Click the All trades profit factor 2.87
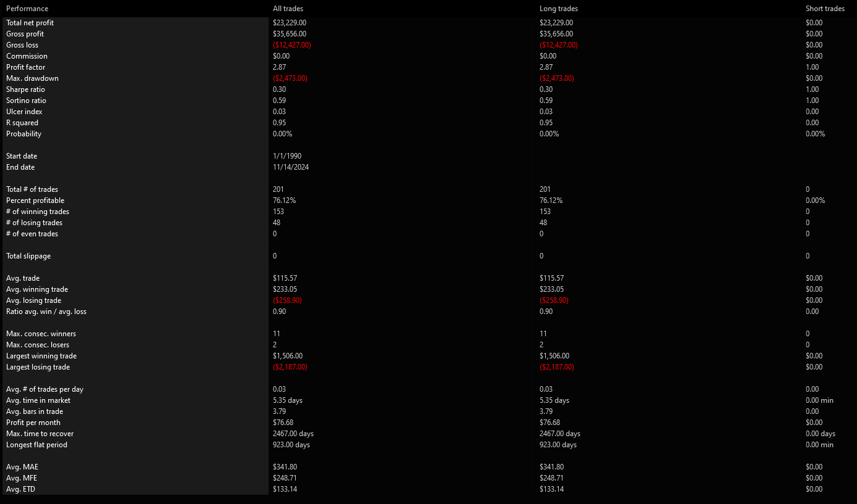This screenshot has height=504, width=857. pyautogui.click(x=279, y=67)
